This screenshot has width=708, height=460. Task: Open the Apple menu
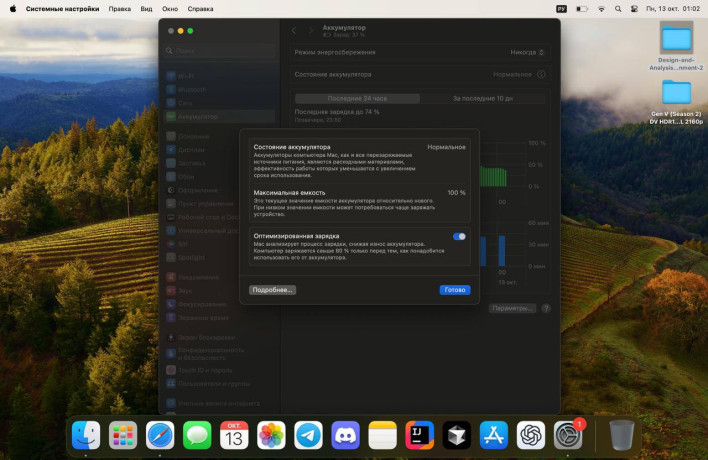click(x=11, y=8)
